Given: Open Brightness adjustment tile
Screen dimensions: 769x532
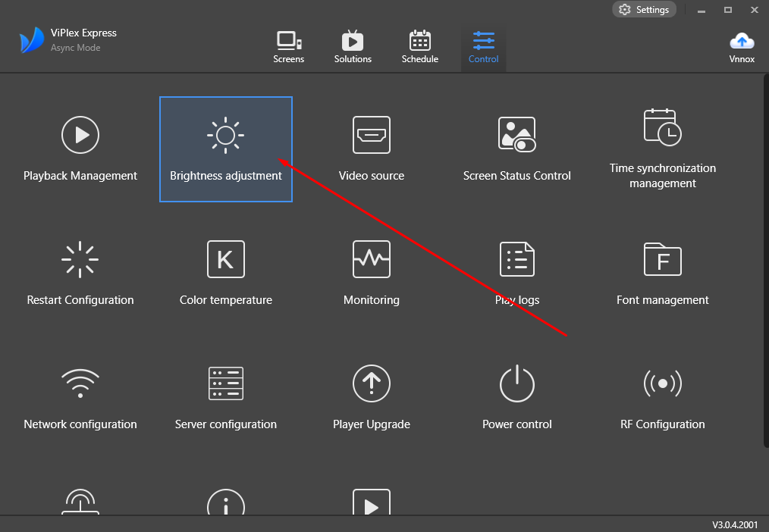Looking at the screenshot, I should pos(225,149).
